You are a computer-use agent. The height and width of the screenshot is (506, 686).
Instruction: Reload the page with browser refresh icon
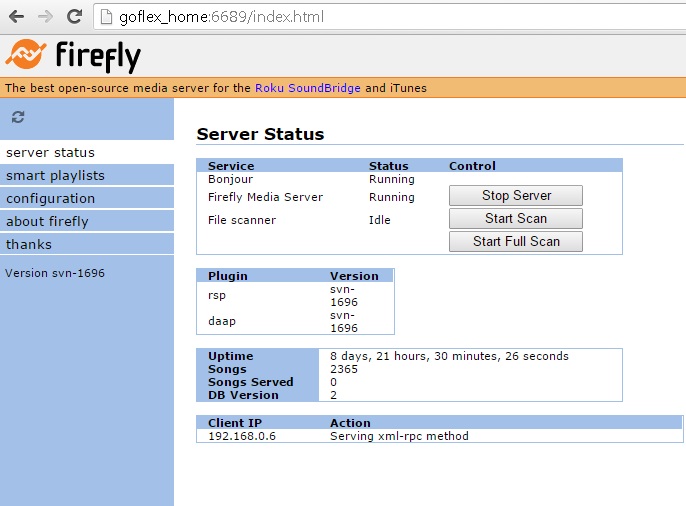pyautogui.click(x=74, y=17)
